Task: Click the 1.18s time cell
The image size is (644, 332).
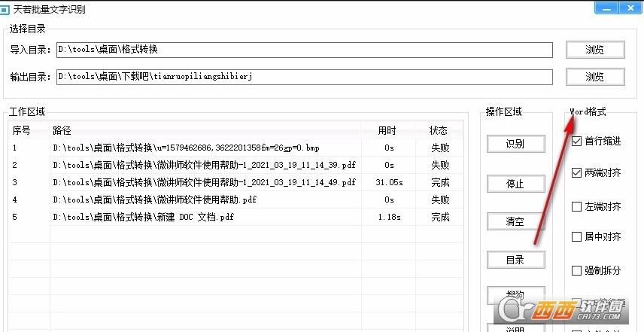Action: [389, 217]
